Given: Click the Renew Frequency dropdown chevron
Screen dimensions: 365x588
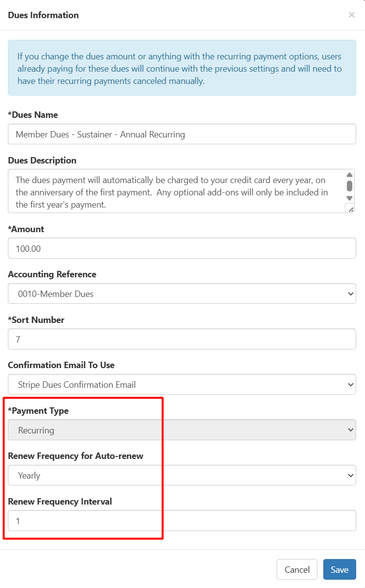Looking at the screenshot, I should pos(351,475).
